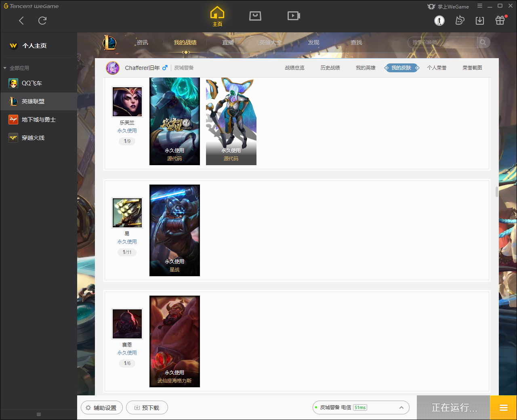Go back with the left arrow icon
Image resolution: width=517 pixels, height=420 pixels.
(x=21, y=21)
